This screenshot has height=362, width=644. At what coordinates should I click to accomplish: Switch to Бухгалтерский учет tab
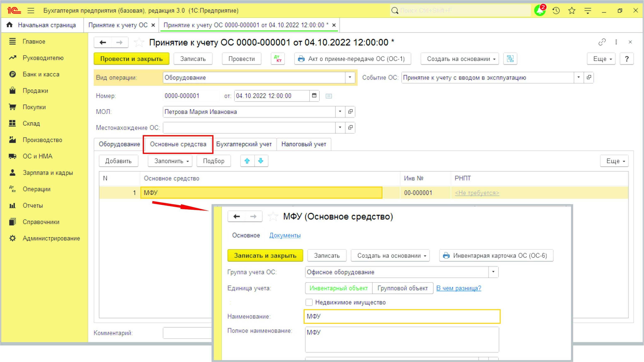click(244, 144)
